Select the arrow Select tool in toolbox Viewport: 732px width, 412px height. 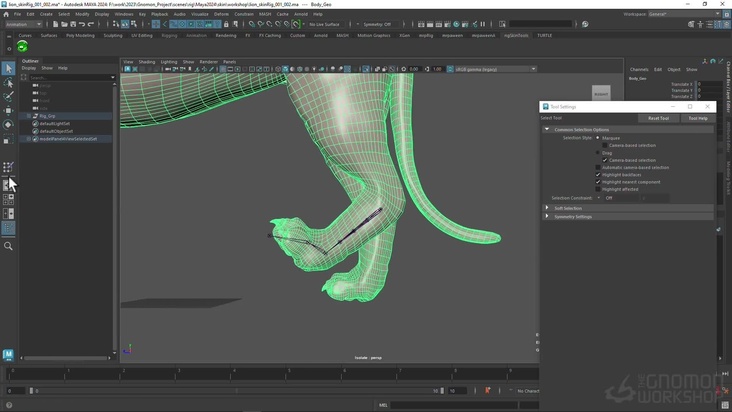tap(8, 68)
